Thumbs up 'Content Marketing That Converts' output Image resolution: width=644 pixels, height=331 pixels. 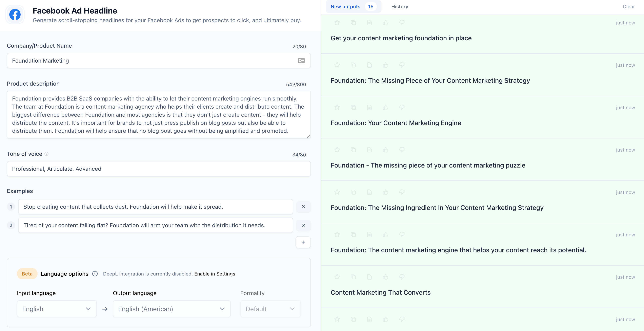coord(385,277)
